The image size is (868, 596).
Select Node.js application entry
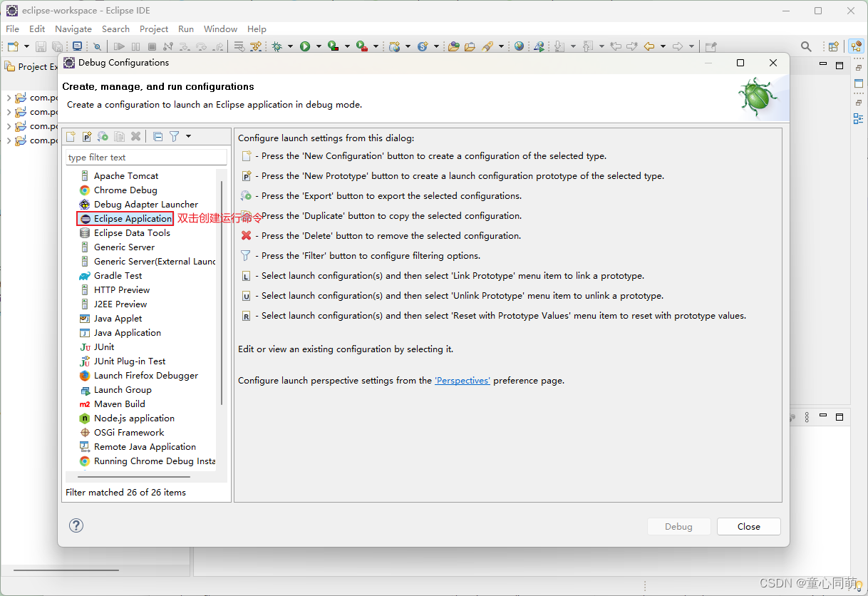coord(134,418)
